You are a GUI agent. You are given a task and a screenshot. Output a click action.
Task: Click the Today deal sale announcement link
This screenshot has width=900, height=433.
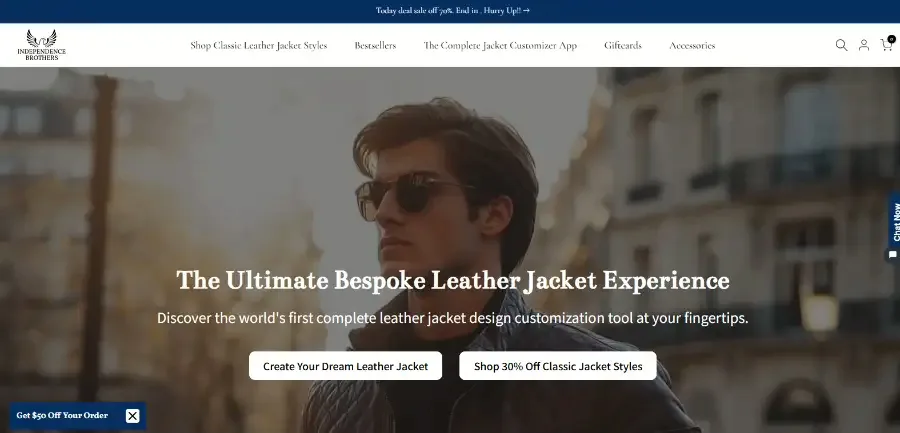[x=453, y=10]
